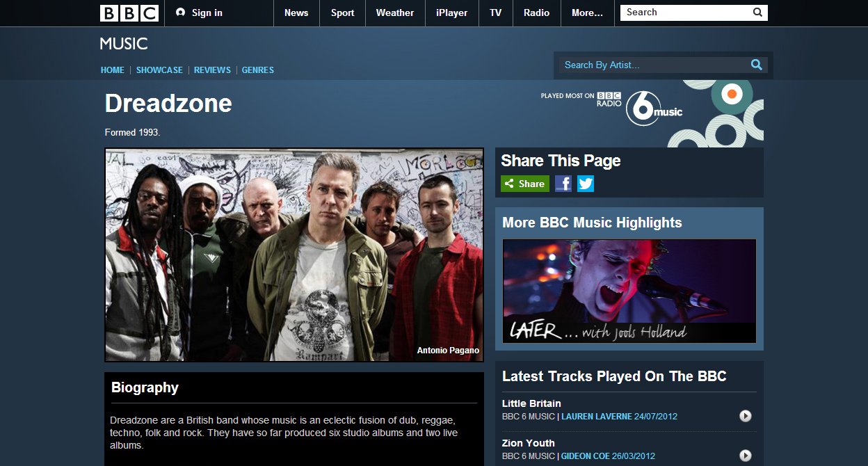
Task: Open the REVIEWS tab
Action: click(212, 70)
